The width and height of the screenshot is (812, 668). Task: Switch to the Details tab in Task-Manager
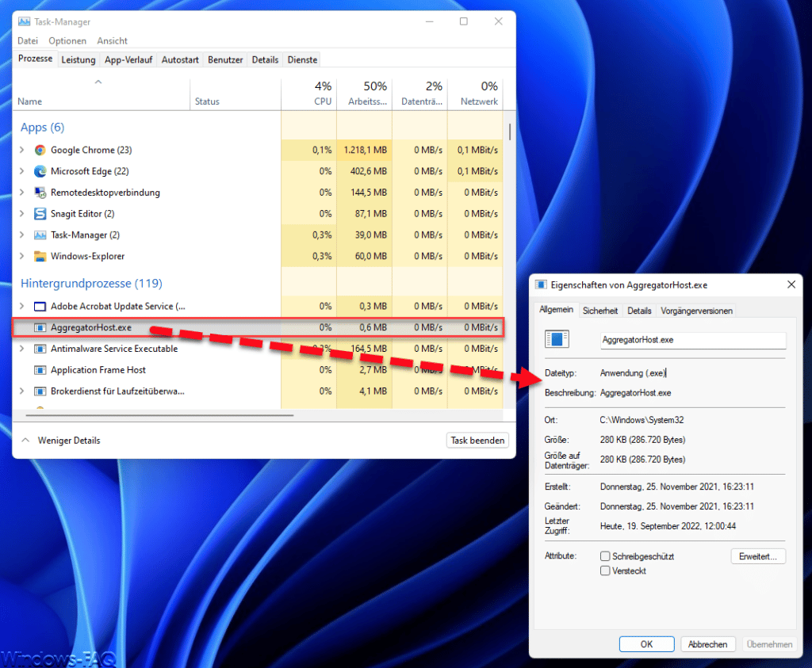coord(265,60)
